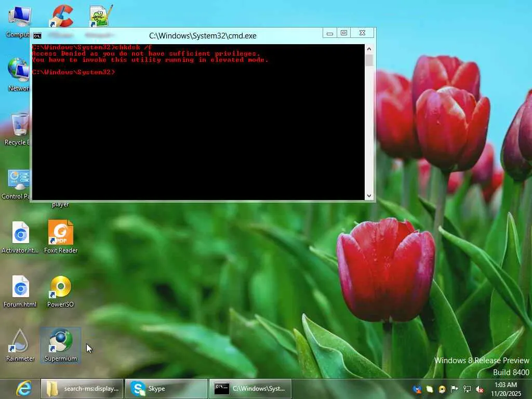Click the blue-orange tray icon
Viewport: 532px width, 399px height.
417,389
